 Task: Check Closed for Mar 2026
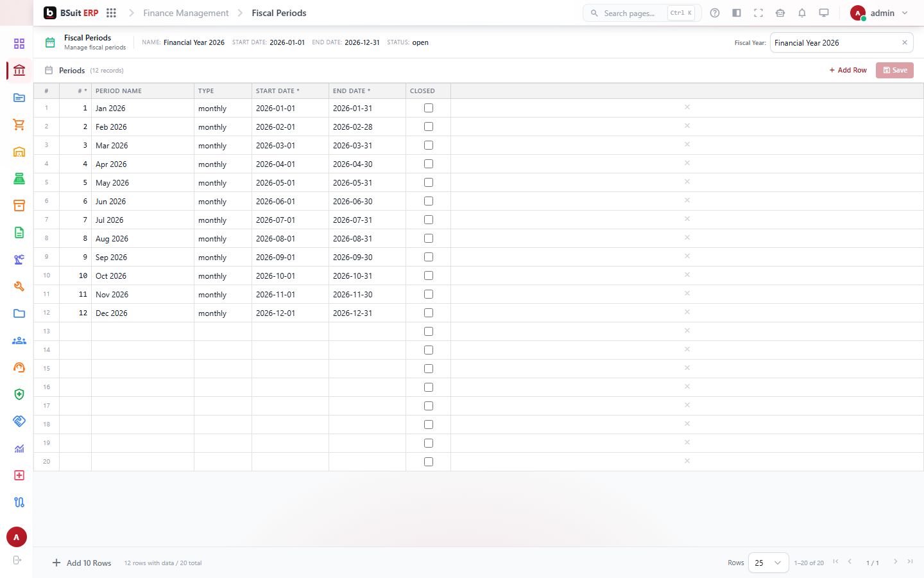coord(429,145)
